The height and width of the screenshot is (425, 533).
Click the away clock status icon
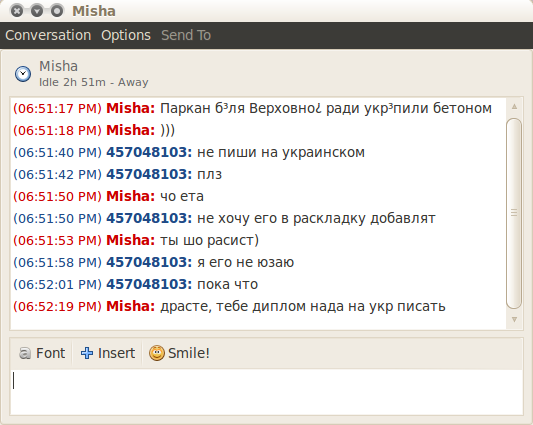23,74
